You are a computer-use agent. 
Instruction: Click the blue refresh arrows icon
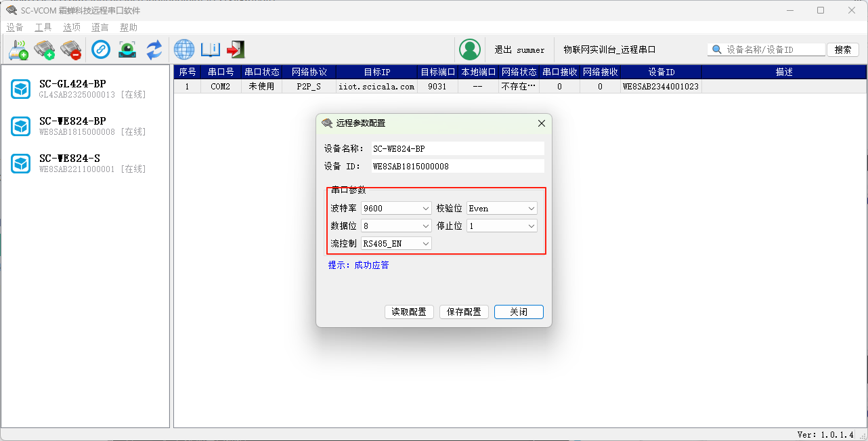154,49
